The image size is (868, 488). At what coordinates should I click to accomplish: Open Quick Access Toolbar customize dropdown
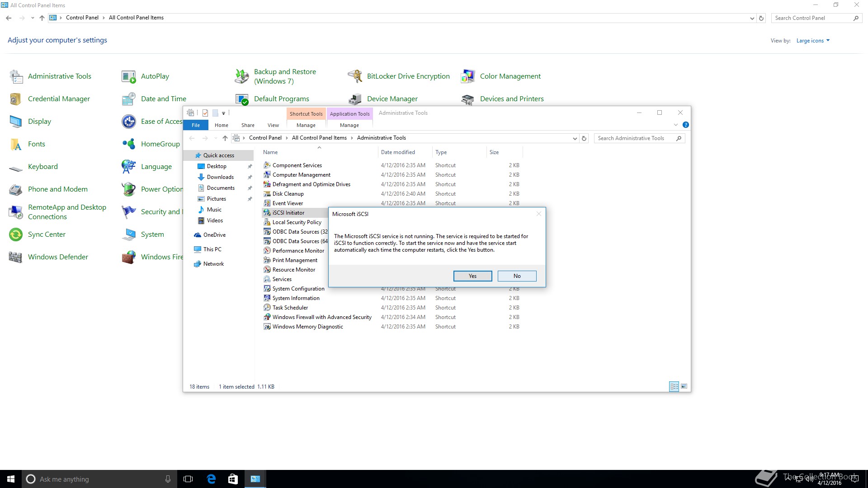pos(223,113)
